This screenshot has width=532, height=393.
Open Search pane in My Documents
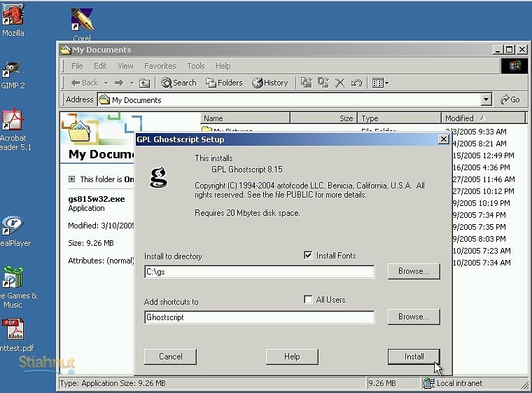[x=178, y=83]
